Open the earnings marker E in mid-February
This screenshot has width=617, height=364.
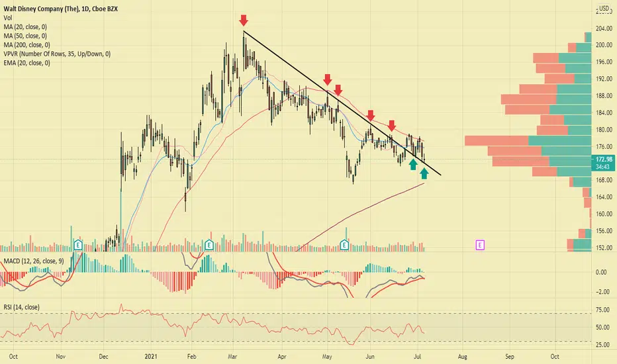(209, 245)
